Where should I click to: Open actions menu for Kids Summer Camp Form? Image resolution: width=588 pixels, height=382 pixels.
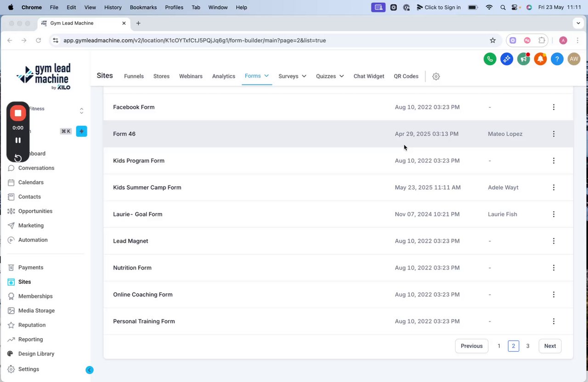(554, 187)
